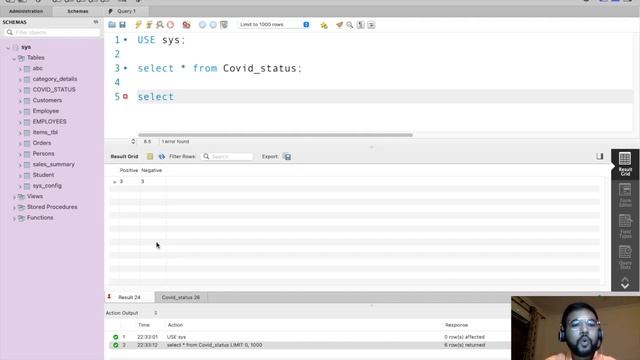The image size is (640, 360).
Task: Open the Field Types side panel button
Action: tap(625, 226)
